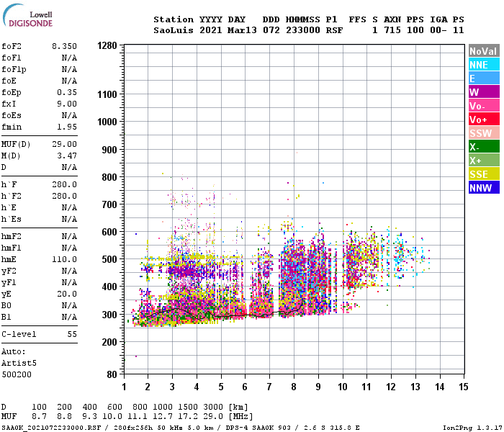Click frequency axis label 8
This screenshot has width=504, height=432.
point(294,387)
